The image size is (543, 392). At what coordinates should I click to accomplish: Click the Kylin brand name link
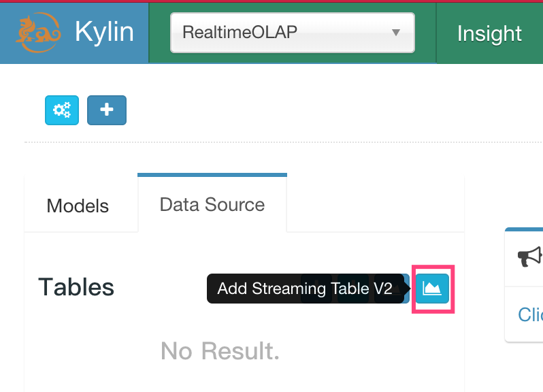[x=104, y=32]
